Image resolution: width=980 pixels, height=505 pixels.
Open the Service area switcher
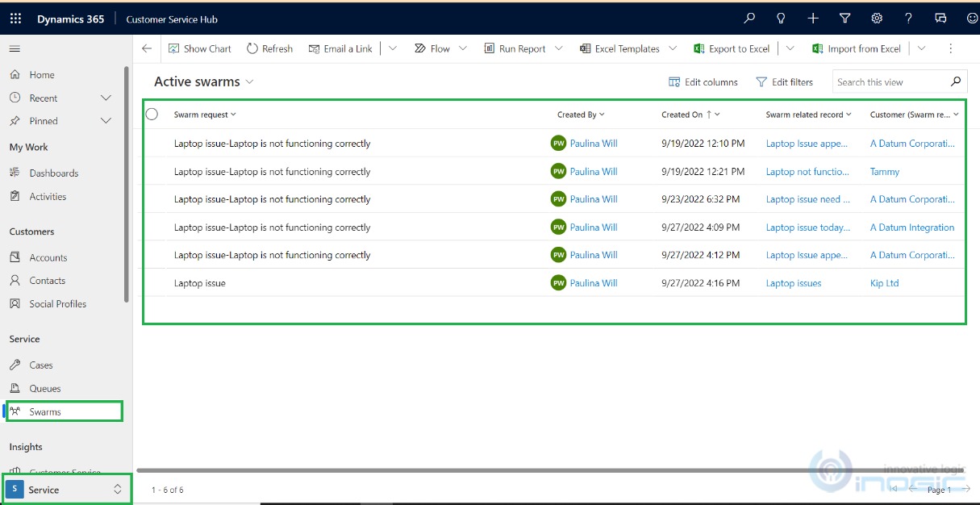[x=66, y=490]
